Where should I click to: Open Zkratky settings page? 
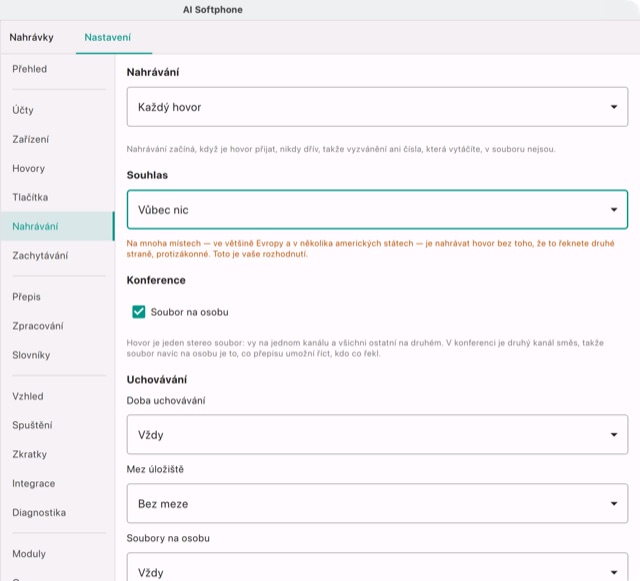(x=57, y=454)
